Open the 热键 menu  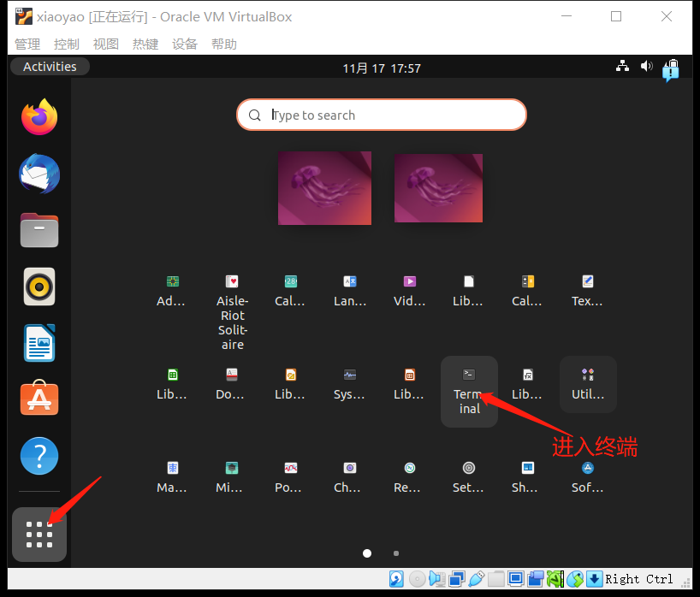pos(145,44)
